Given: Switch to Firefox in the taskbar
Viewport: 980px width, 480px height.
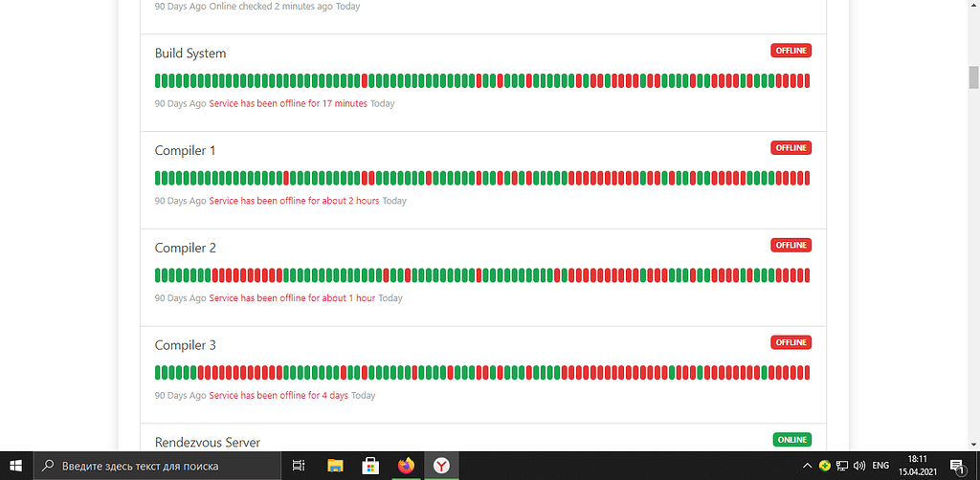Looking at the screenshot, I should click(x=407, y=466).
